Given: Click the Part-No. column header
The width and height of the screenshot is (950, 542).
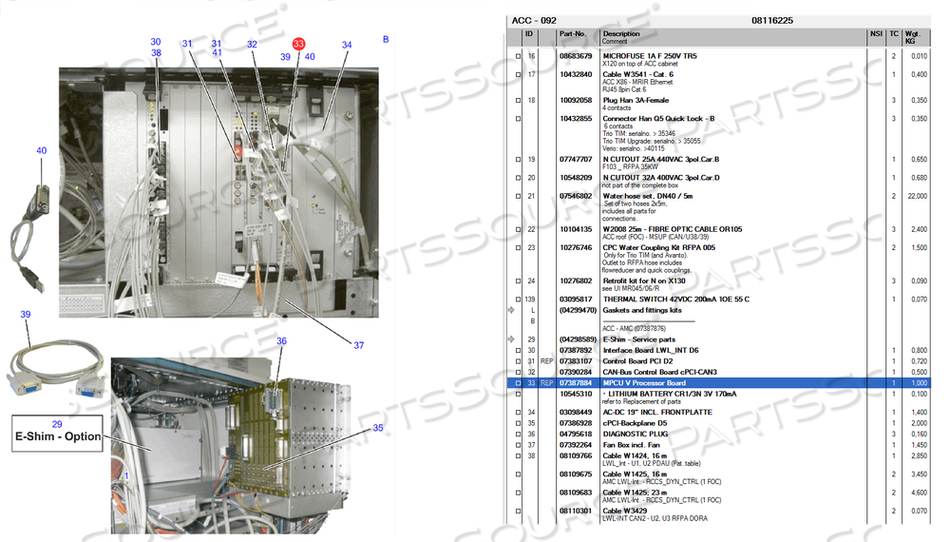Looking at the screenshot, I should click(x=574, y=34).
